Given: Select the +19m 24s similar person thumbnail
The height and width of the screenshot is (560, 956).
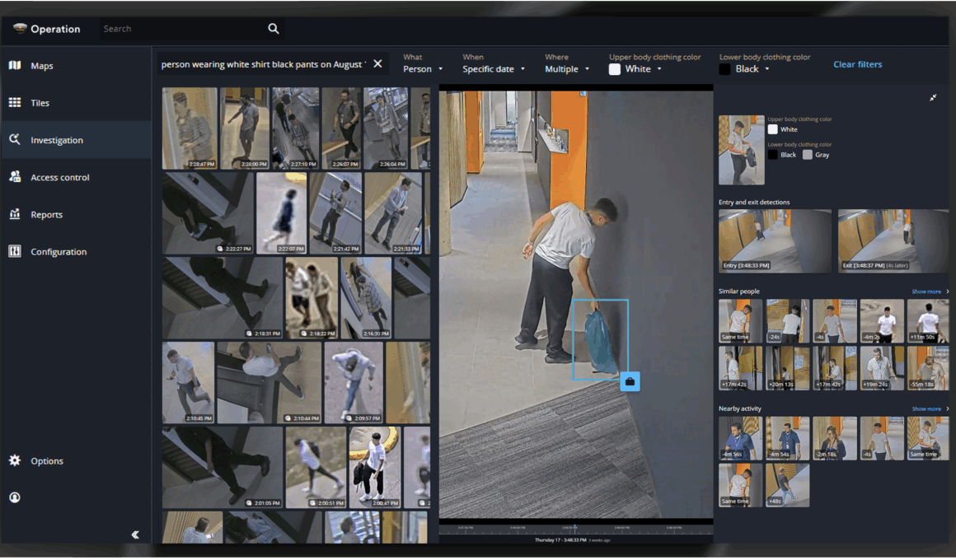Looking at the screenshot, I should click(x=882, y=368).
